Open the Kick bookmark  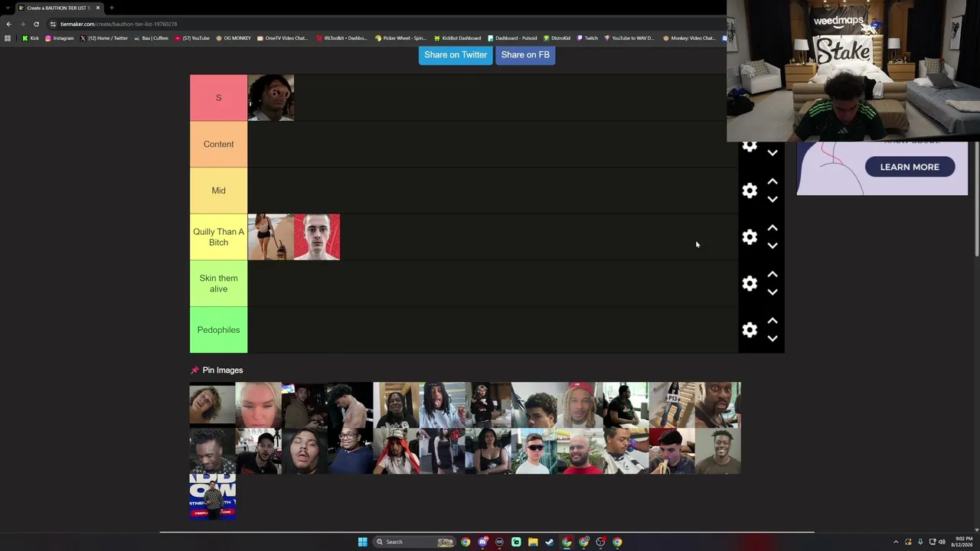click(31, 38)
